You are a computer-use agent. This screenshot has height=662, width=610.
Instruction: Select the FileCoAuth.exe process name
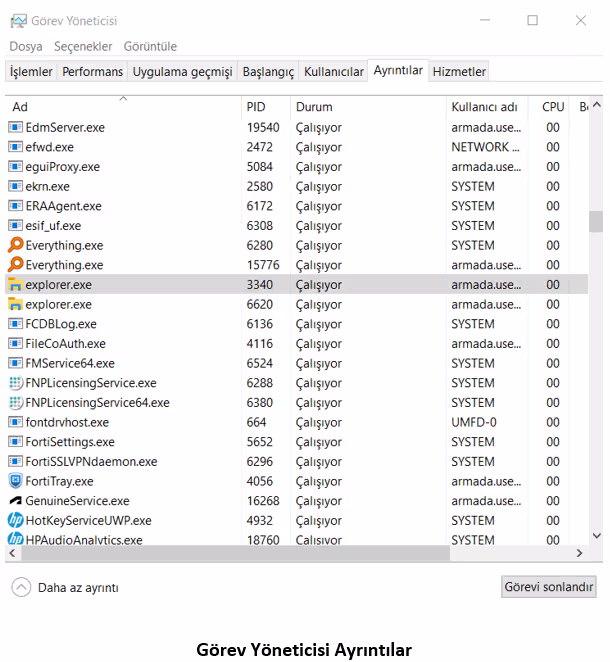point(65,344)
